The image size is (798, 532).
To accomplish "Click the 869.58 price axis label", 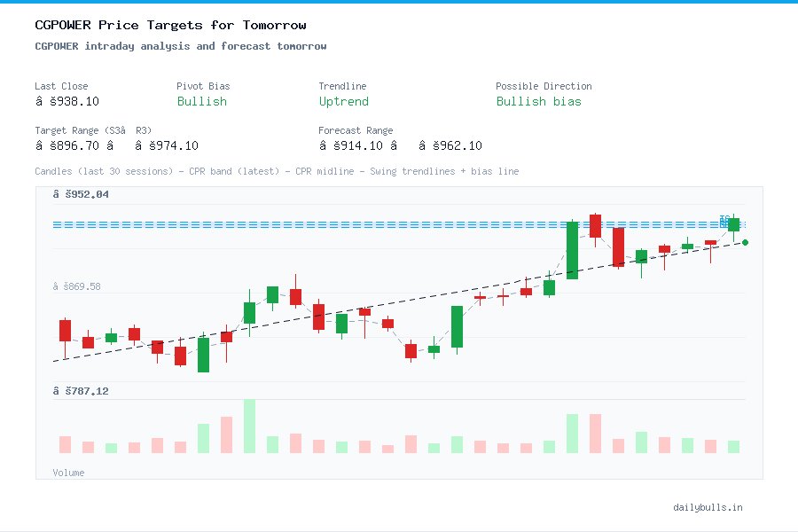I will 77,286.
